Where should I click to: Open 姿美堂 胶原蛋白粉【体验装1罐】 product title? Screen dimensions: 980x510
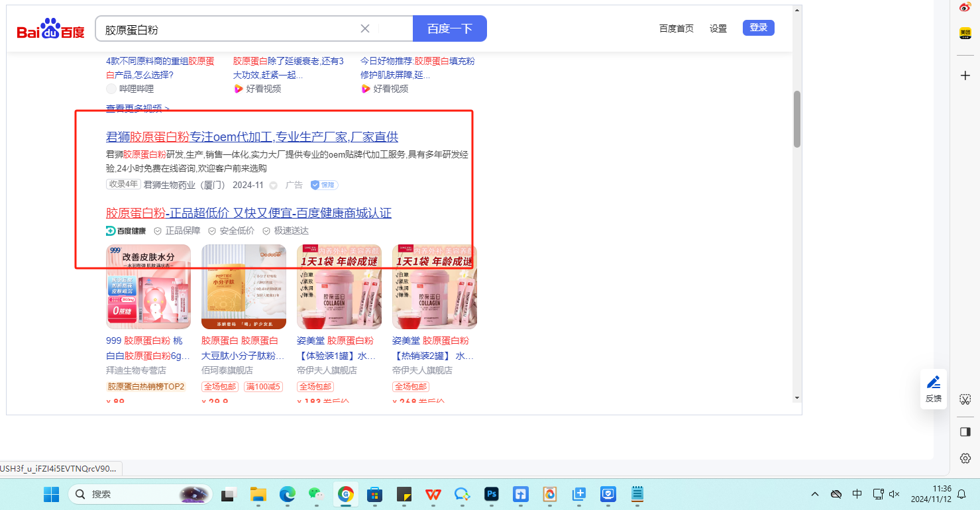337,348
